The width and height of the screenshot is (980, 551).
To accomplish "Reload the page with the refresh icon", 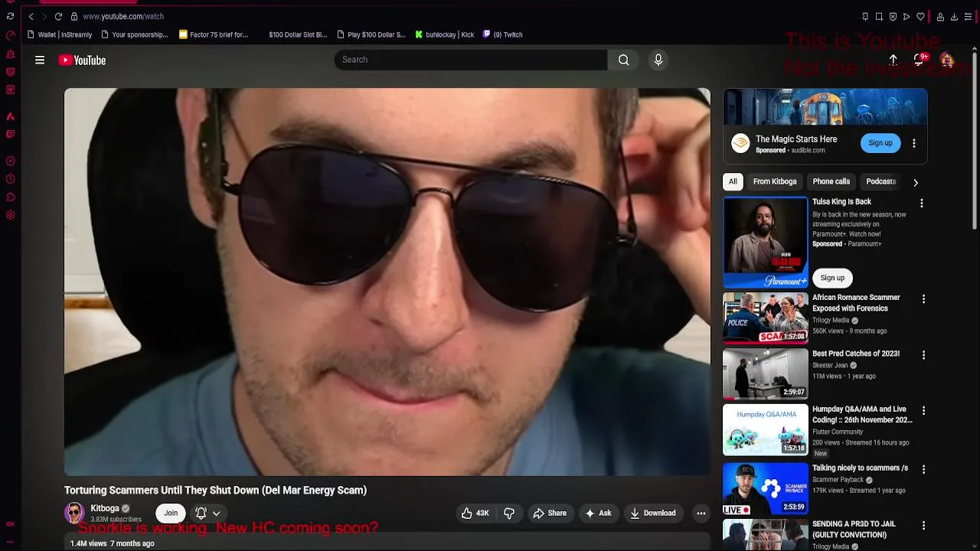I will coord(58,16).
